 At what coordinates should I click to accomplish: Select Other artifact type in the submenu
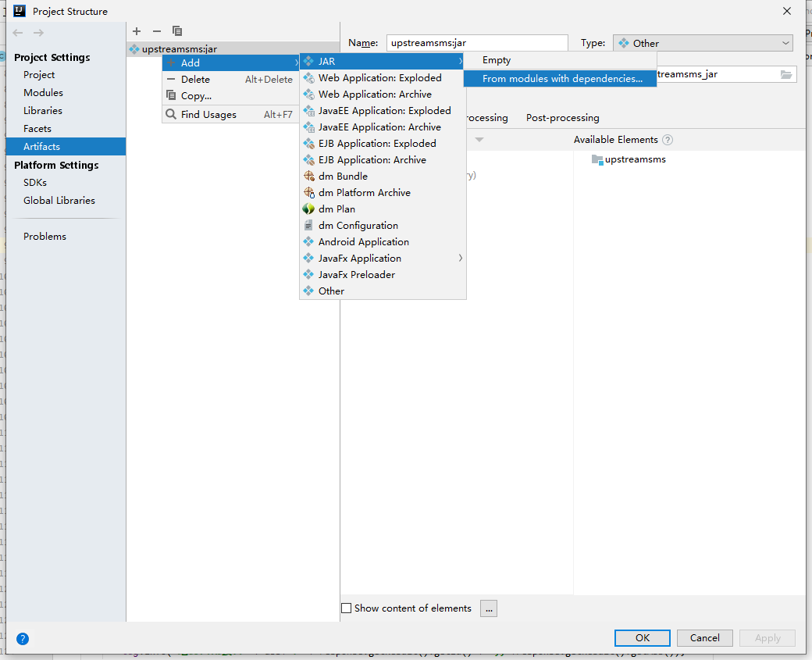(383, 291)
